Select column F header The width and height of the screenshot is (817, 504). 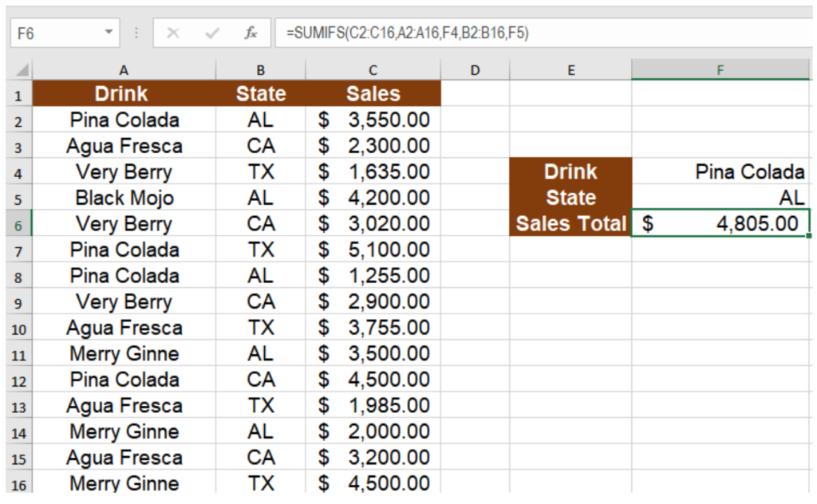[x=720, y=70]
